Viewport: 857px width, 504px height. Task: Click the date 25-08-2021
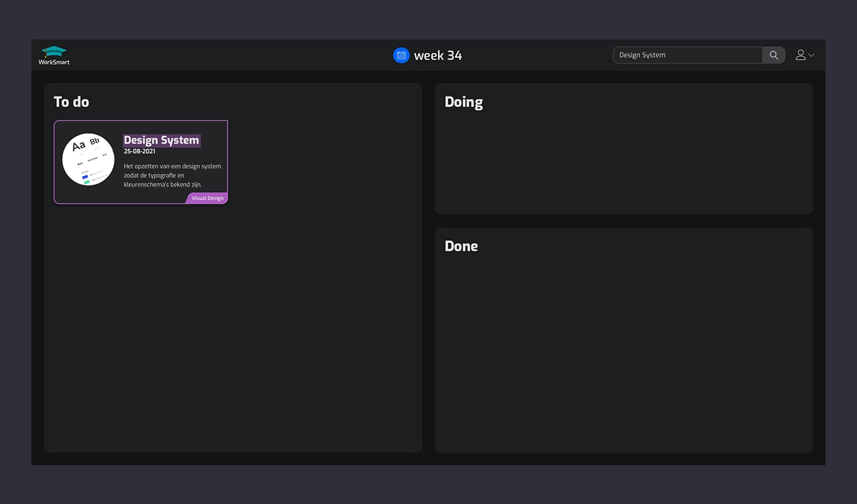coord(139,151)
